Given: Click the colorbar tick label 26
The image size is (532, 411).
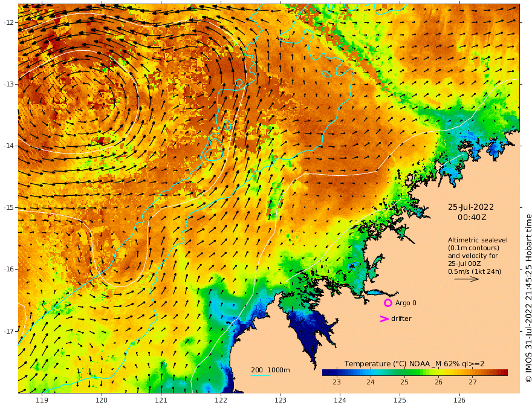Looking at the screenshot, I should pyautogui.click(x=438, y=382).
